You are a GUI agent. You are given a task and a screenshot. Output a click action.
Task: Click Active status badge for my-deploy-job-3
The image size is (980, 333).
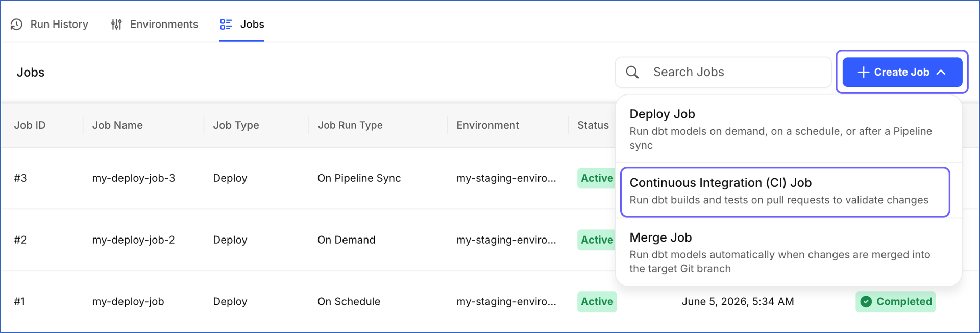tap(596, 178)
